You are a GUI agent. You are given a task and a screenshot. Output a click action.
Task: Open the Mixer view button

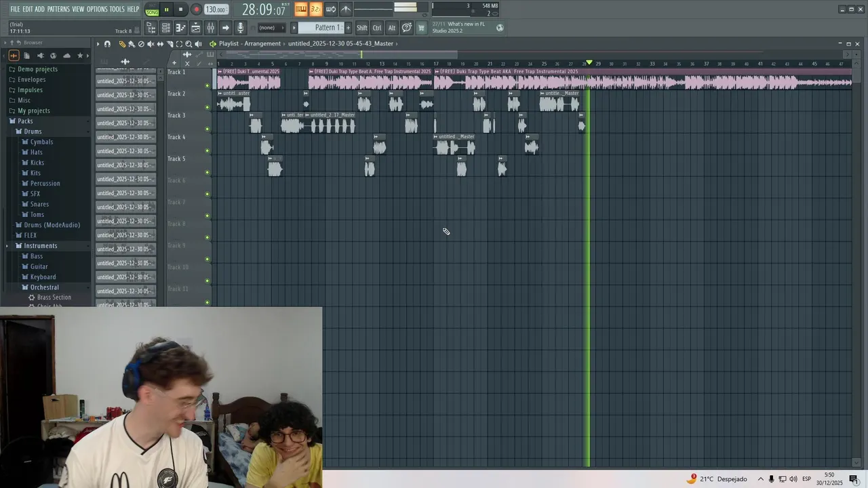pyautogui.click(x=211, y=28)
